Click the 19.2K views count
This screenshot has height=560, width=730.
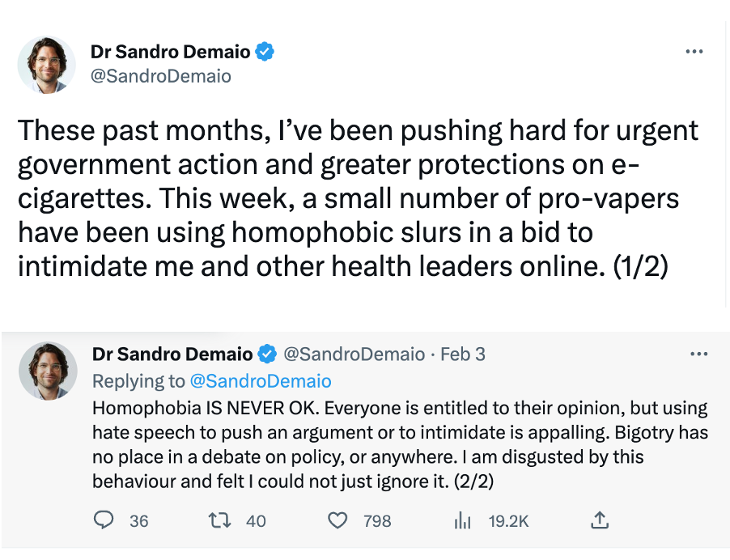508,521
